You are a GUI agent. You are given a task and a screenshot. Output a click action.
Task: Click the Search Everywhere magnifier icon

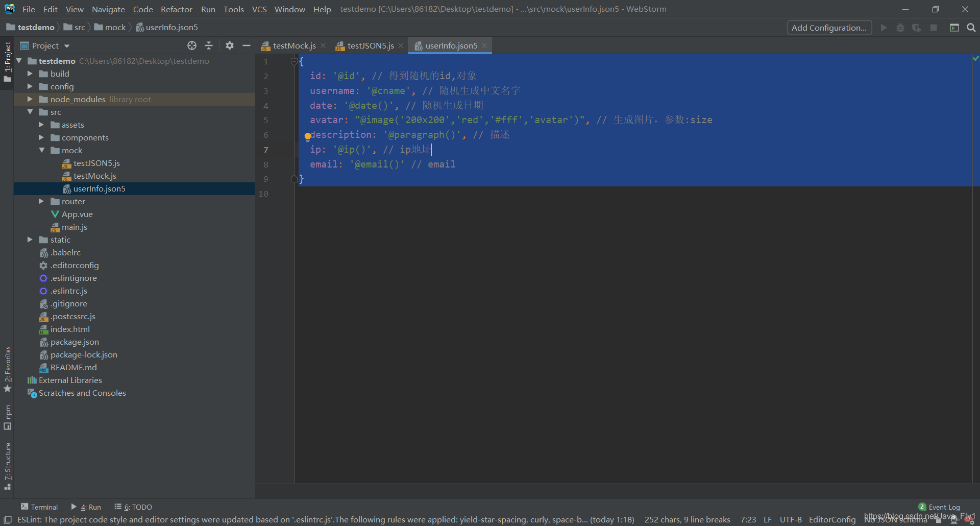(x=971, y=28)
